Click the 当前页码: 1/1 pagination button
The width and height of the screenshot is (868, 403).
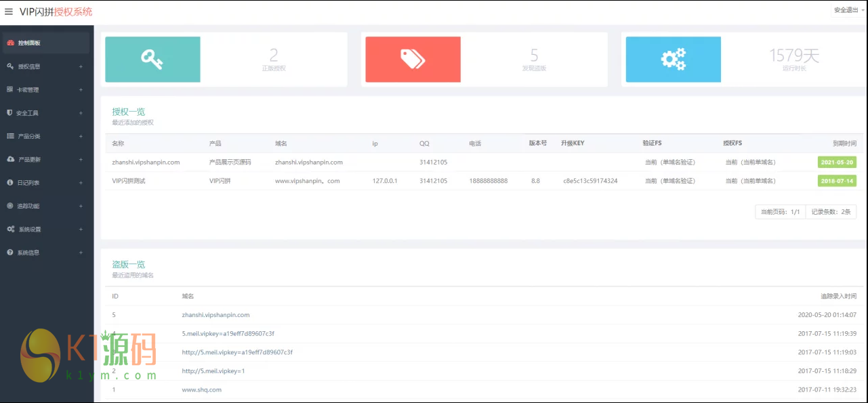[780, 212]
